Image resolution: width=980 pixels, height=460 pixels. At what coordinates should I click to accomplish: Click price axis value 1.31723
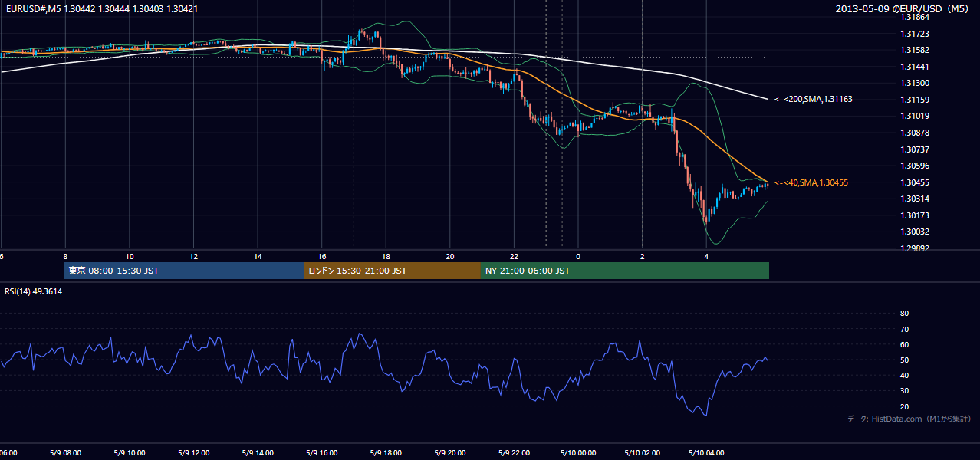916,34
